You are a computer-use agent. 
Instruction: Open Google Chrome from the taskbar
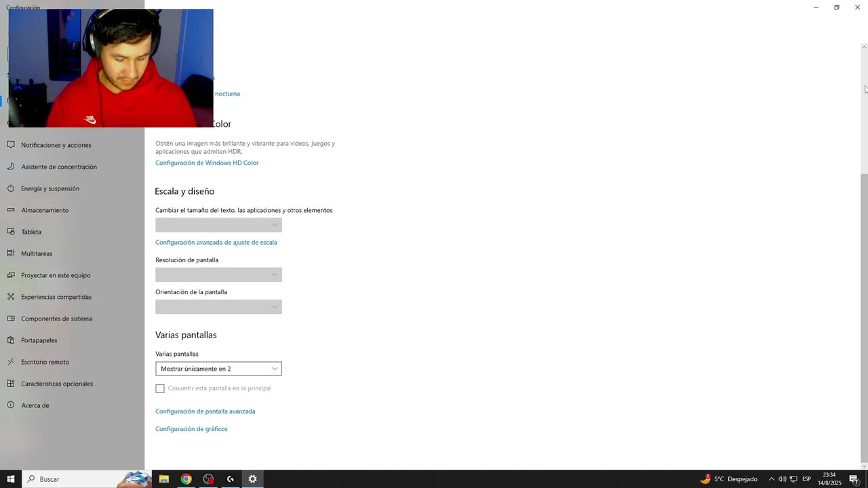pos(186,479)
